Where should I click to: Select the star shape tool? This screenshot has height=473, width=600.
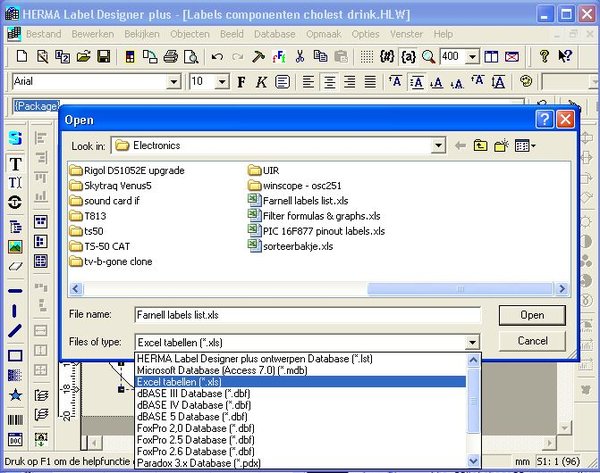pyautogui.click(x=15, y=395)
